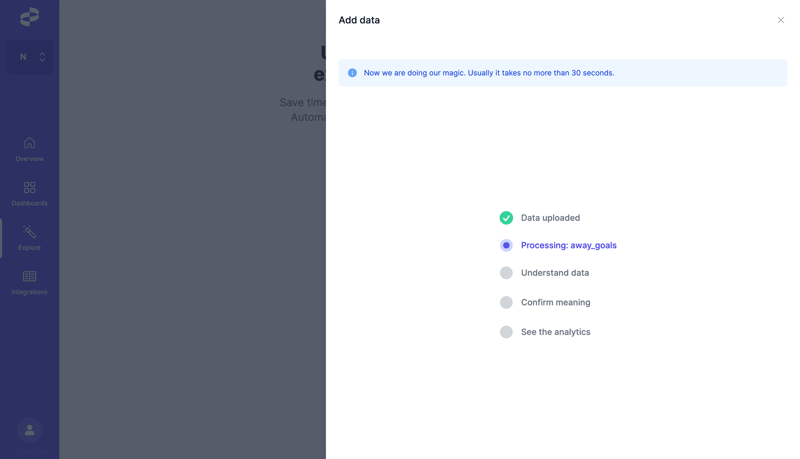Click the See the analytics step circle
800x459 pixels.
click(x=506, y=332)
